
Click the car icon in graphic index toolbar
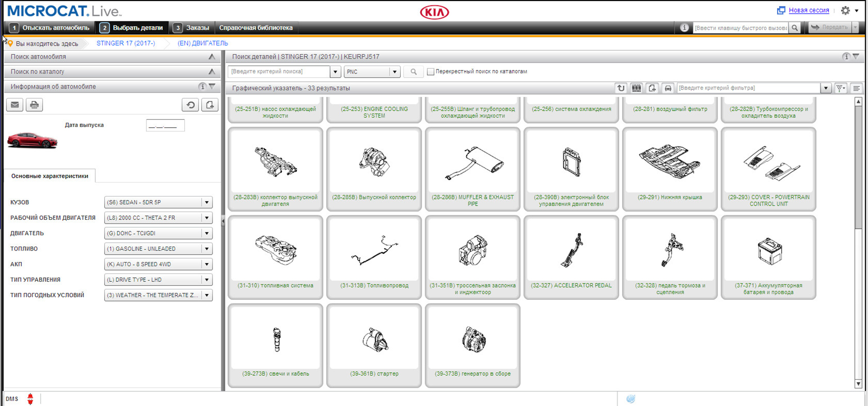click(x=668, y=88)
